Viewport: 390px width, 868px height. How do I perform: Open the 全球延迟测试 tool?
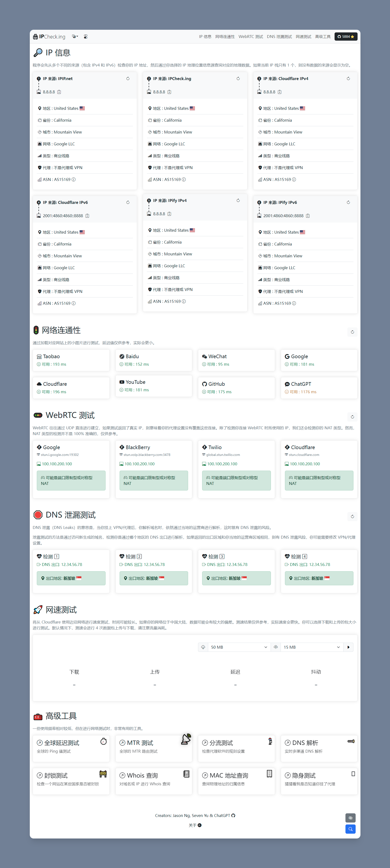[x=71, y=748]
